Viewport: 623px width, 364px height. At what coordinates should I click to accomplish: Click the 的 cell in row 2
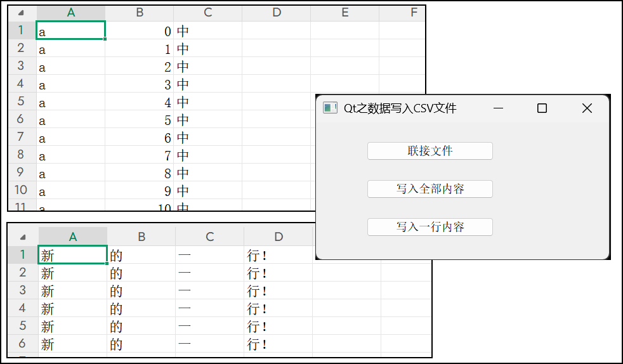point(141,273)
